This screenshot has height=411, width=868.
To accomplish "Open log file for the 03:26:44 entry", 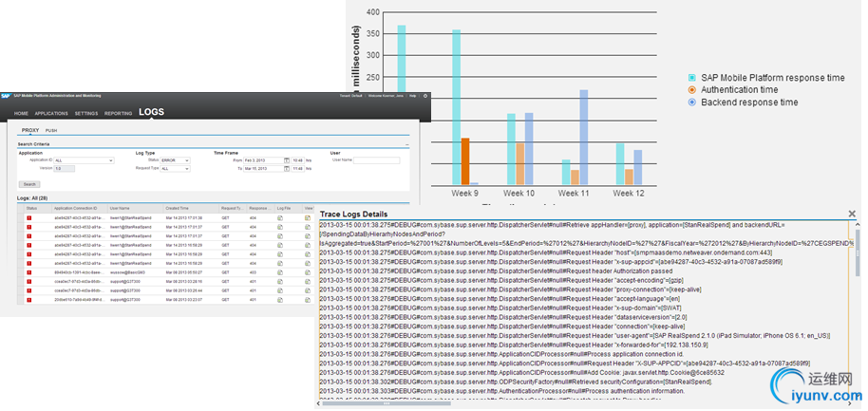I will click(280, 290).
